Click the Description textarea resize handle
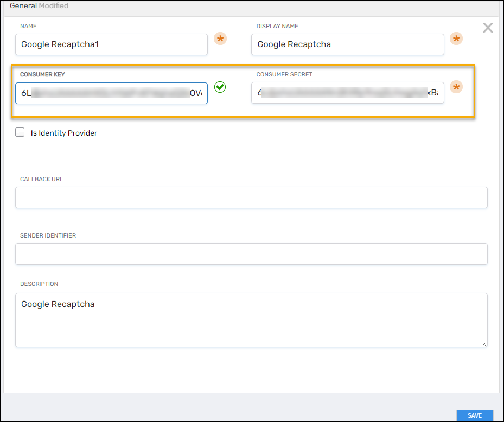The image size is (504, 422). 484,344
